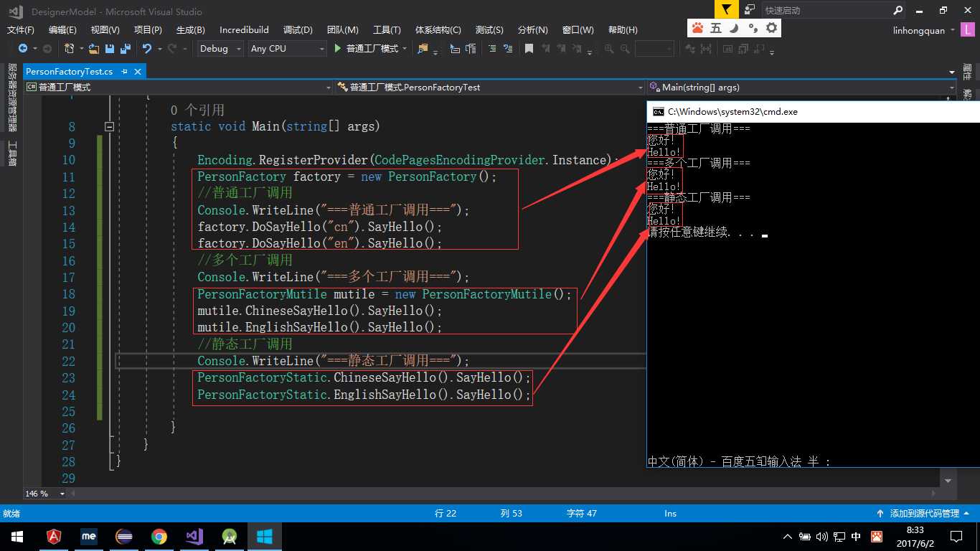Collapse the Main method outlining box

109,126
